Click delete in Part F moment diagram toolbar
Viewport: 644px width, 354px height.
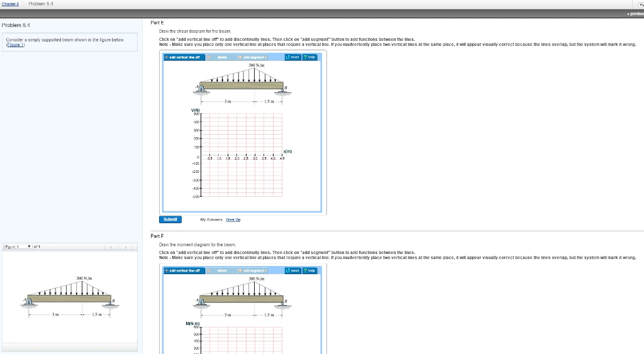point(221,270)
